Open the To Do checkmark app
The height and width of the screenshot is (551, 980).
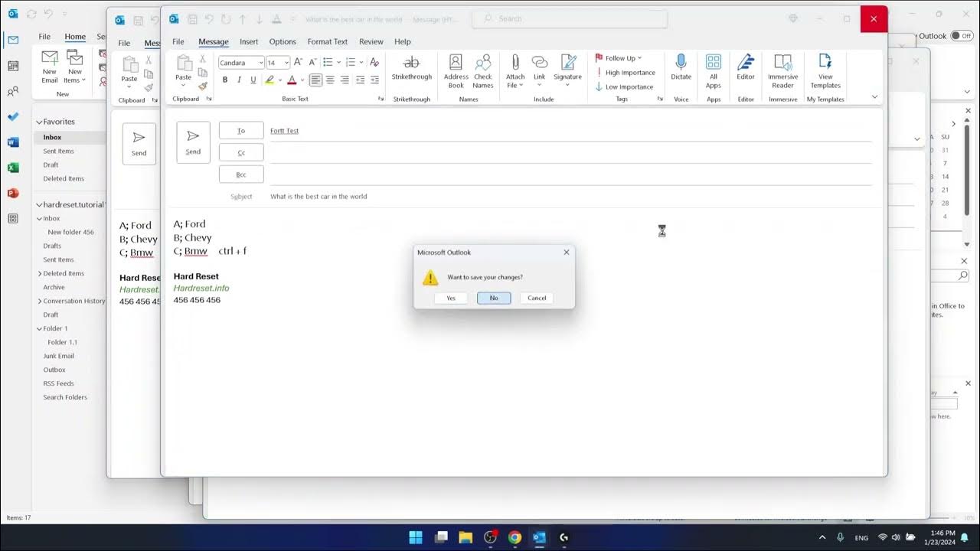pos(13,117)
